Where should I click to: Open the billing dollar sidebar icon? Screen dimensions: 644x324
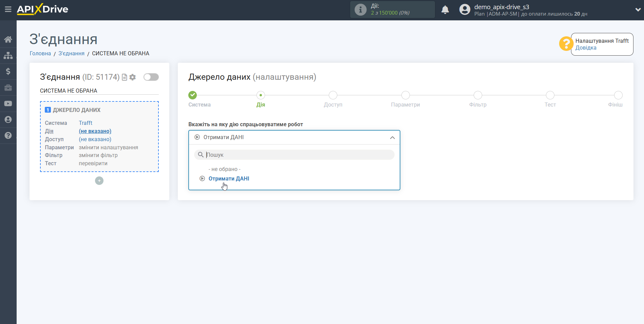tap(8, 71)
